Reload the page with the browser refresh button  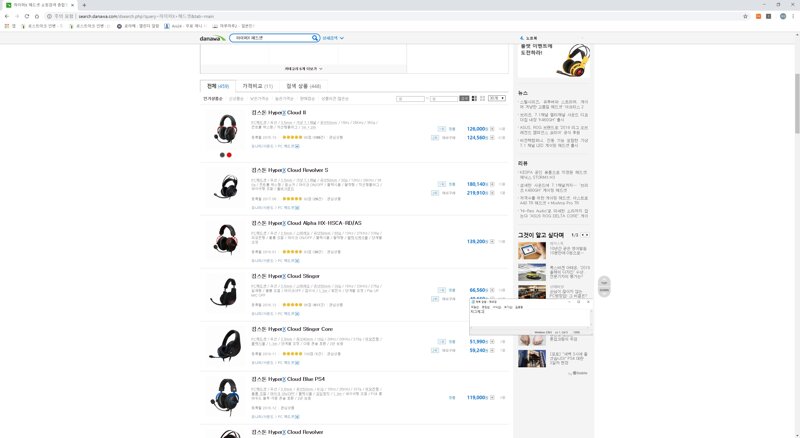(27, 16)
